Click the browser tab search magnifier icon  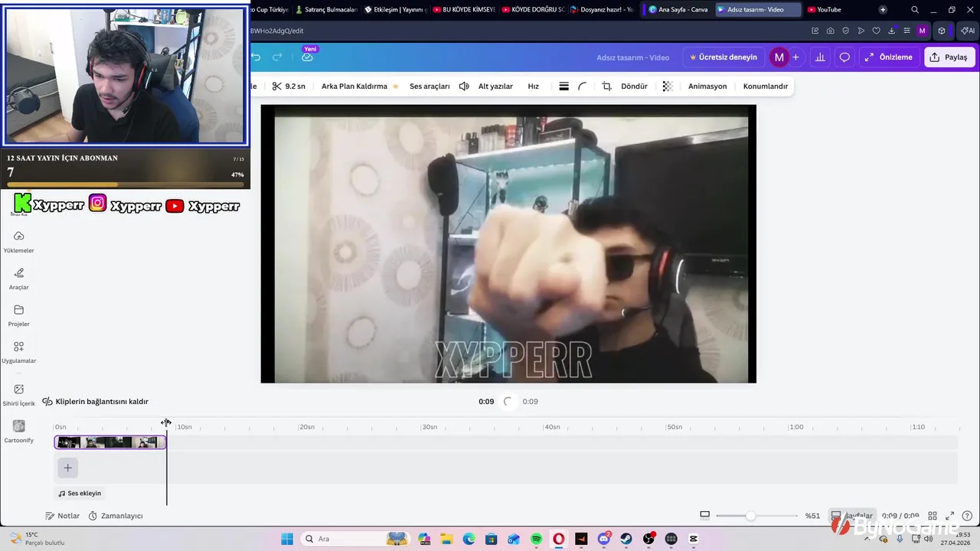coord(915,9)
